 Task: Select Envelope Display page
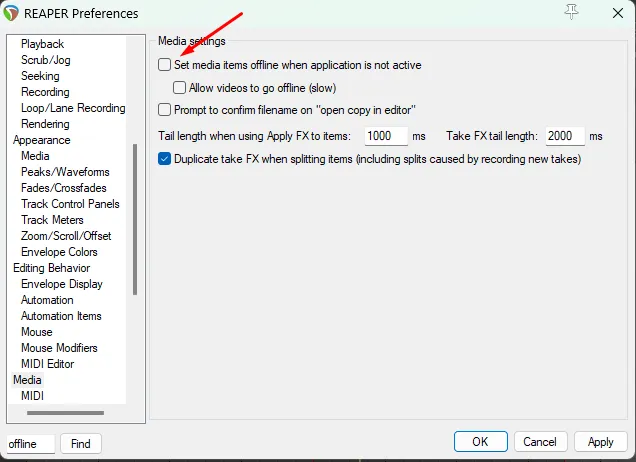(62, 284)
